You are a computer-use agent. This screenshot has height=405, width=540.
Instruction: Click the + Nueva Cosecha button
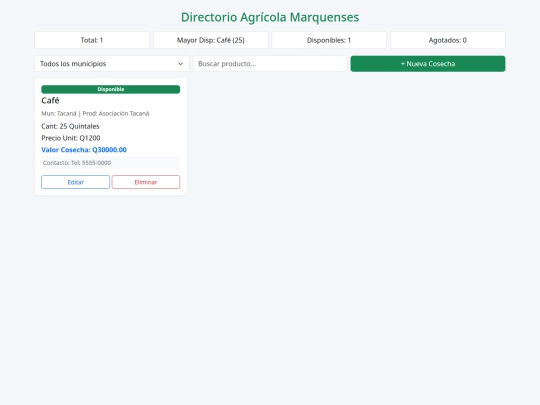pos(428,64)
